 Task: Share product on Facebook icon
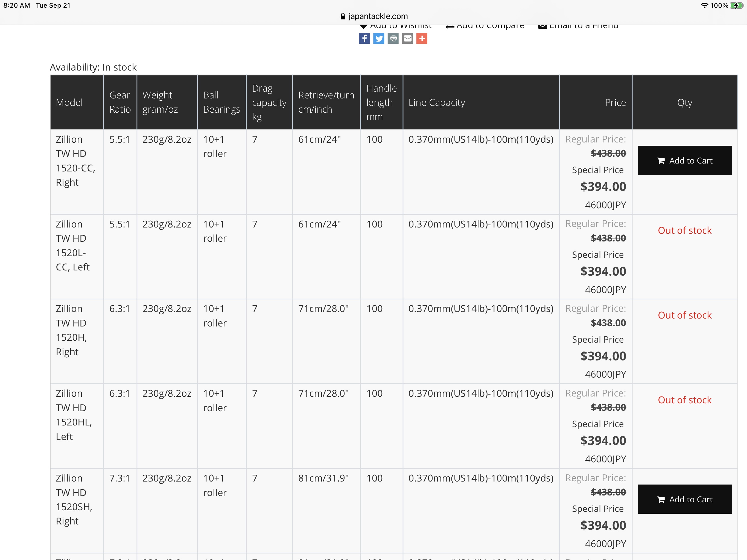364,39
